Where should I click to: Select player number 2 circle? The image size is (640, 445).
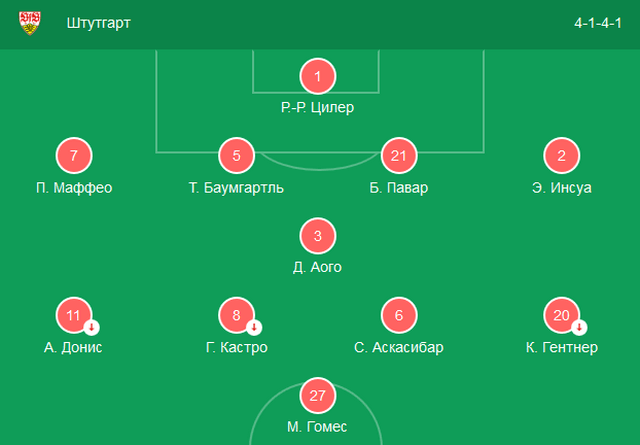coord(562,156)
